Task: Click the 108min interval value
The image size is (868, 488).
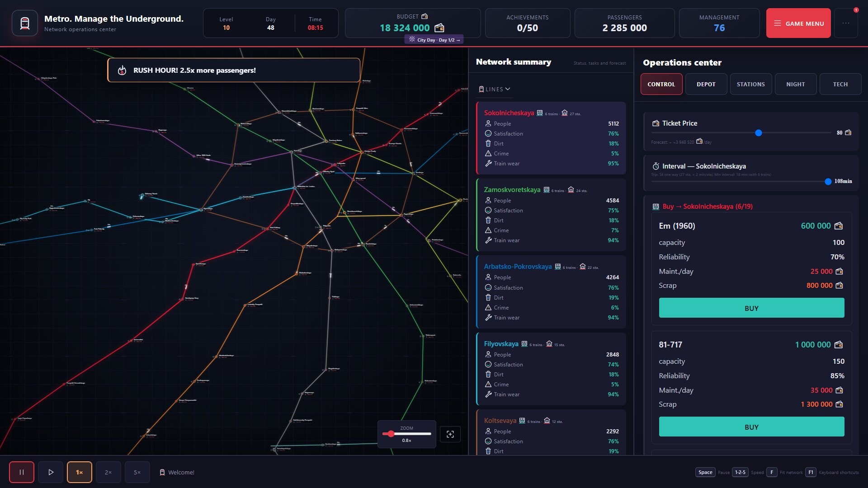Action: click(843, 182)
